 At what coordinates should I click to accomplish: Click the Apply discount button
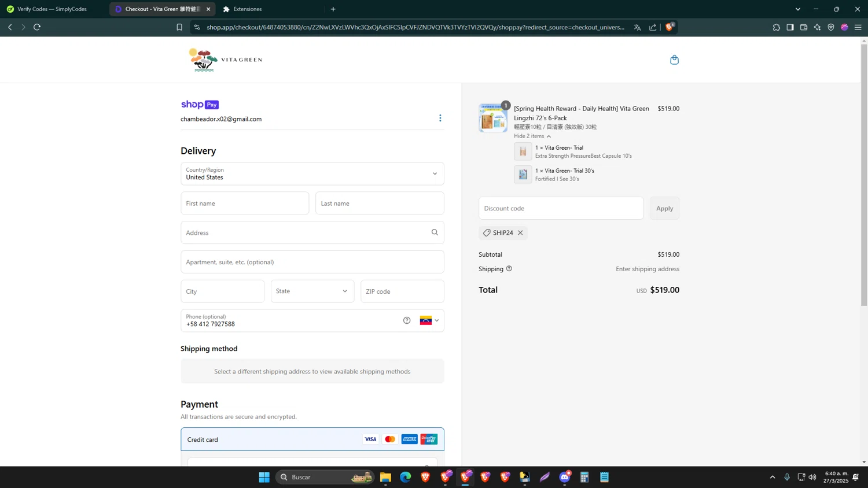point(664,208)
